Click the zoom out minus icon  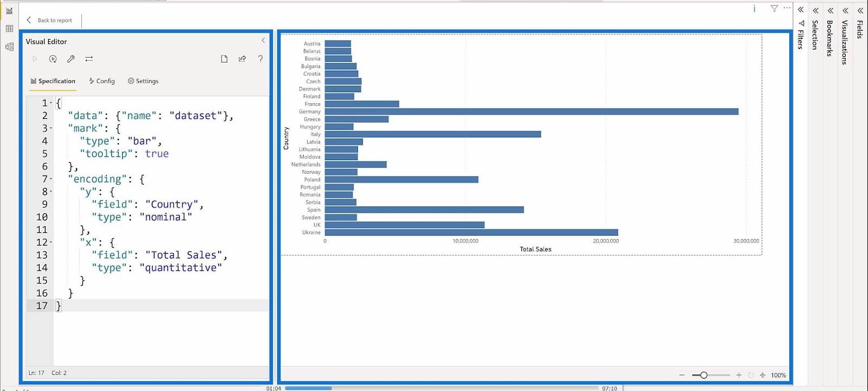[682, 375]
